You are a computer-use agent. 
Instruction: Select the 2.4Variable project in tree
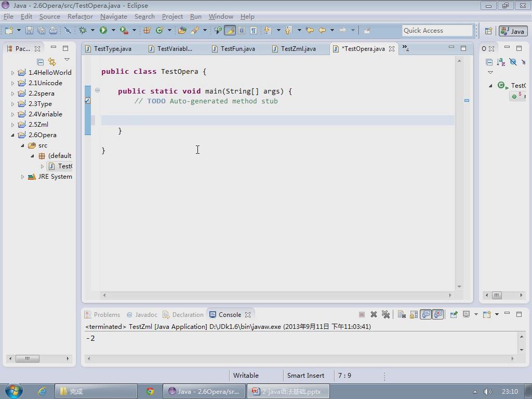45,114
